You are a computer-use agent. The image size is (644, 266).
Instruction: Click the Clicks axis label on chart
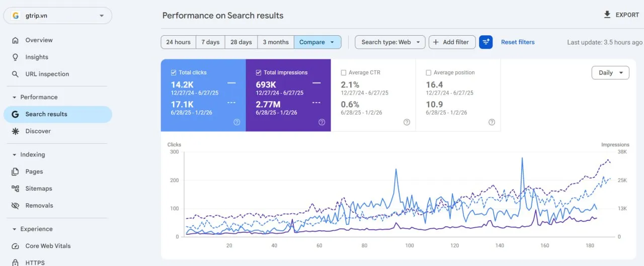(x=174, y=144)
